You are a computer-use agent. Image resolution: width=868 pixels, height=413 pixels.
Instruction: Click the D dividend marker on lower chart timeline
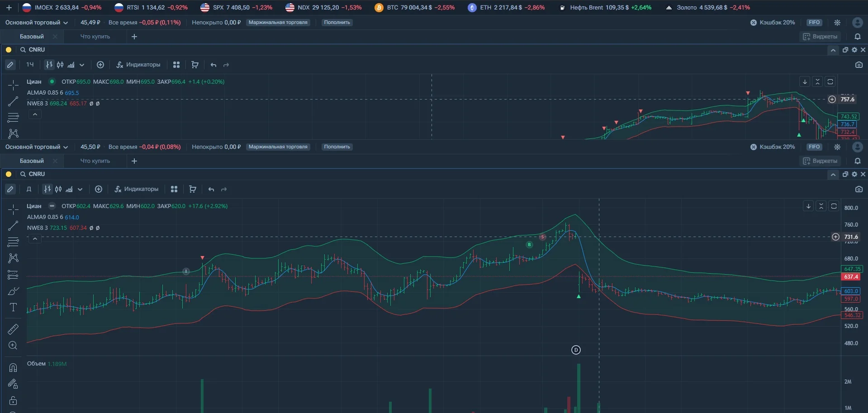(x=576, y=350)
